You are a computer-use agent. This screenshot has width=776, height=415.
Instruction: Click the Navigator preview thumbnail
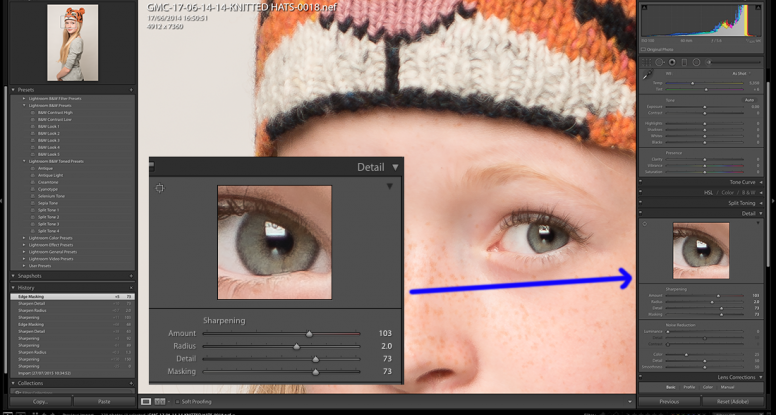tap(72, 43)
